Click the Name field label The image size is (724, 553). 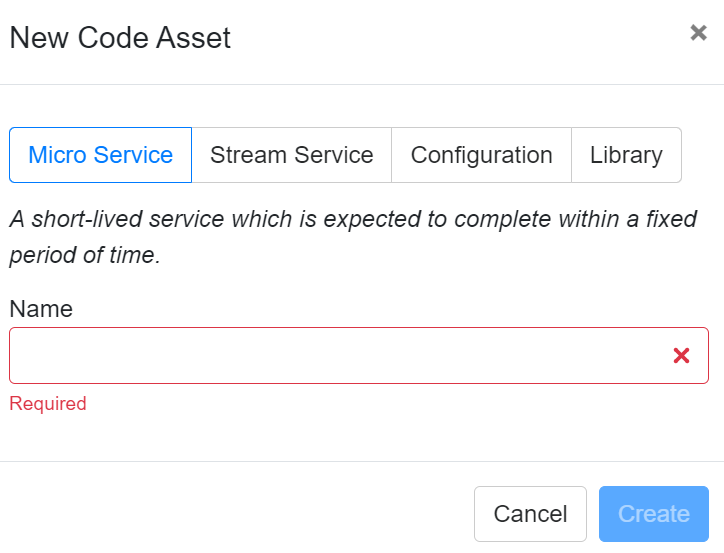tap(41, 309)
